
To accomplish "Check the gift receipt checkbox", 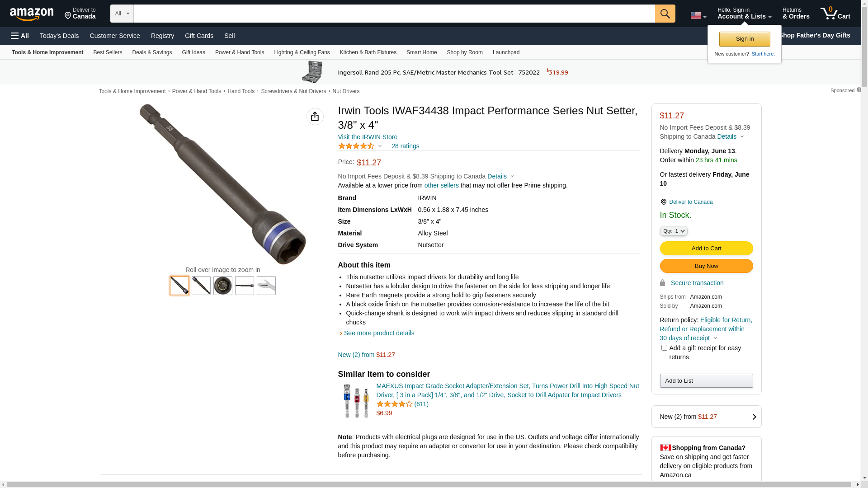I will (664, 348).
